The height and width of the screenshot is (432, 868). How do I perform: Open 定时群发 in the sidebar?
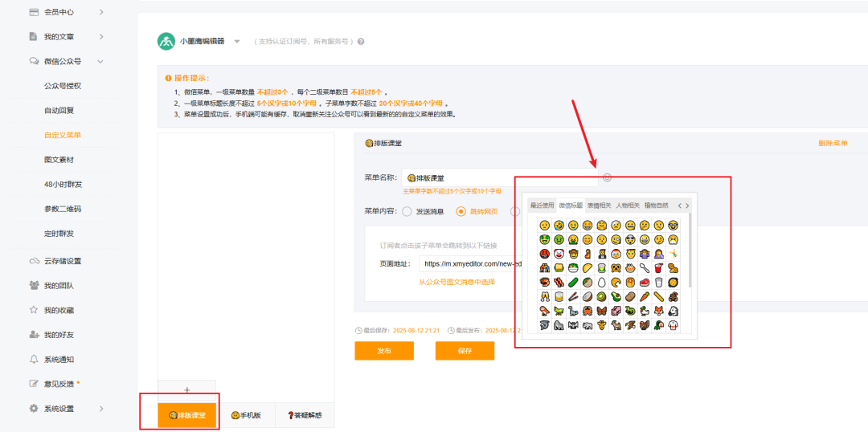click(x=59, y=234)
